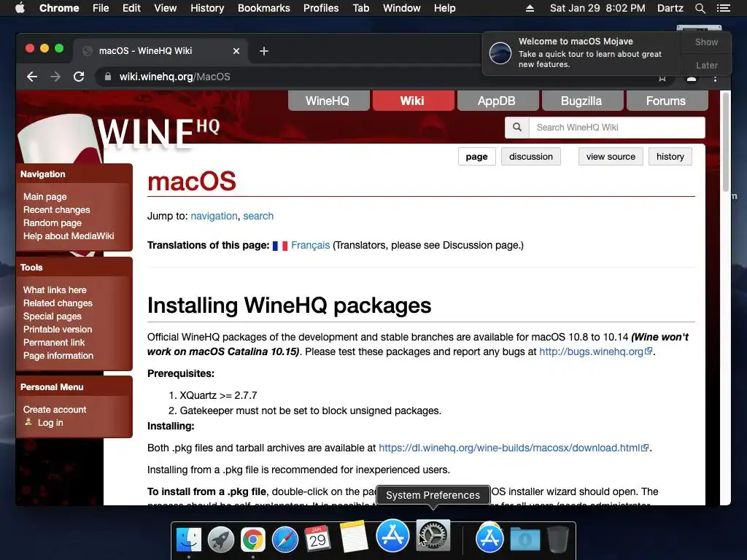Open Special pages link
Screen dimensions: 747x560
(52, 316)
